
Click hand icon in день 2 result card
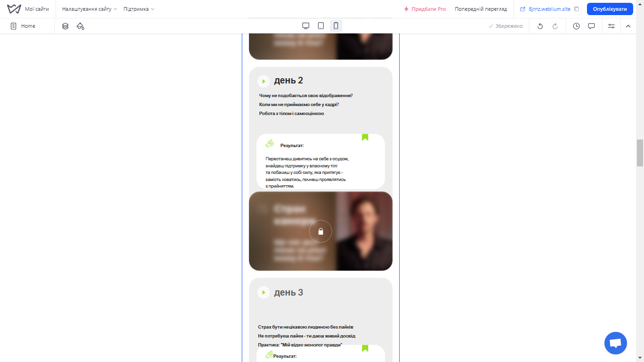[x=270, y=143]
